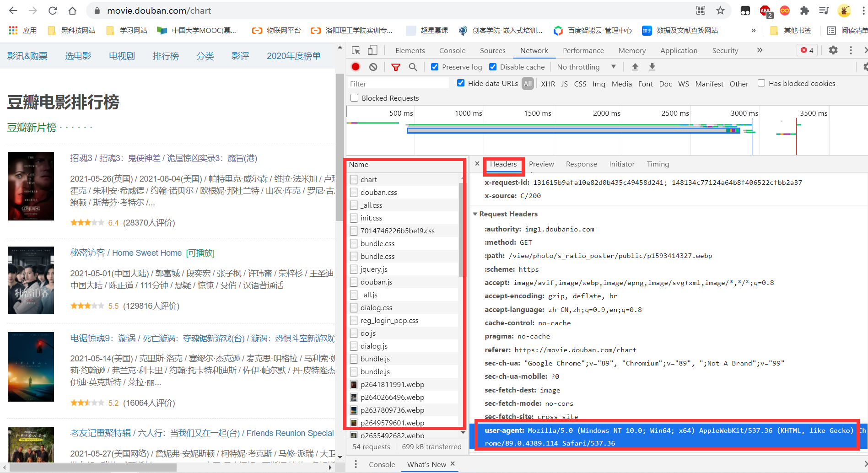Show more bookmarks chevron

coord(754,30)
